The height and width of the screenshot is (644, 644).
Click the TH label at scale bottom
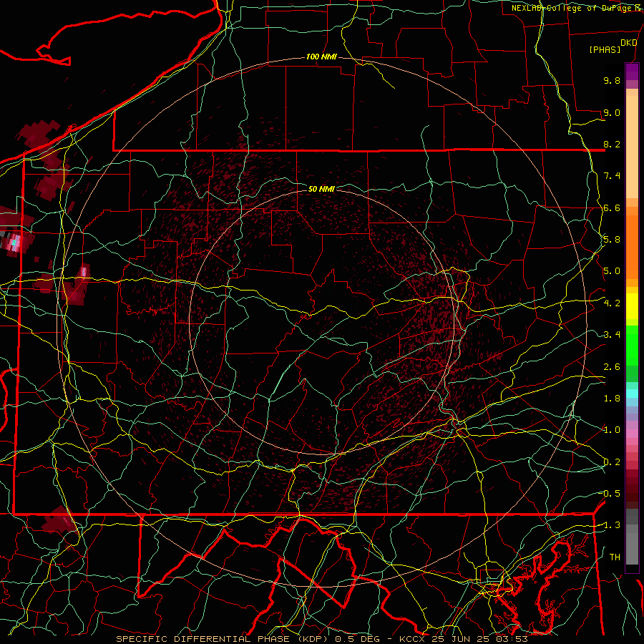(615, 557)
